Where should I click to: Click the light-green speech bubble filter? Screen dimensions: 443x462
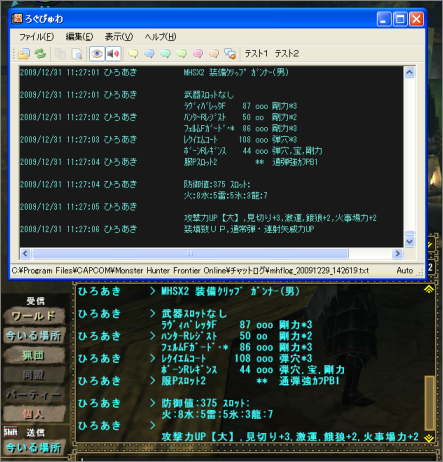point(182,54)
